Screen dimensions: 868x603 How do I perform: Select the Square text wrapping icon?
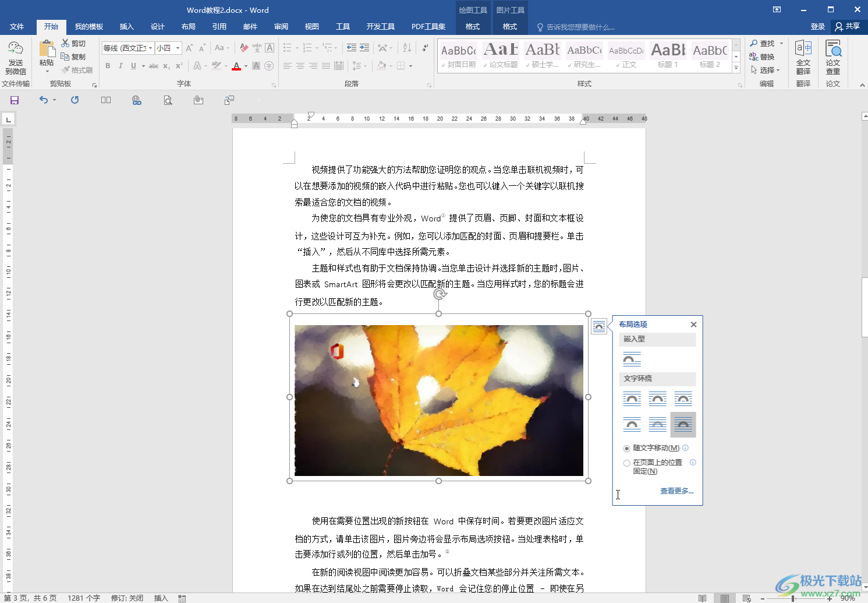(632, 399)
